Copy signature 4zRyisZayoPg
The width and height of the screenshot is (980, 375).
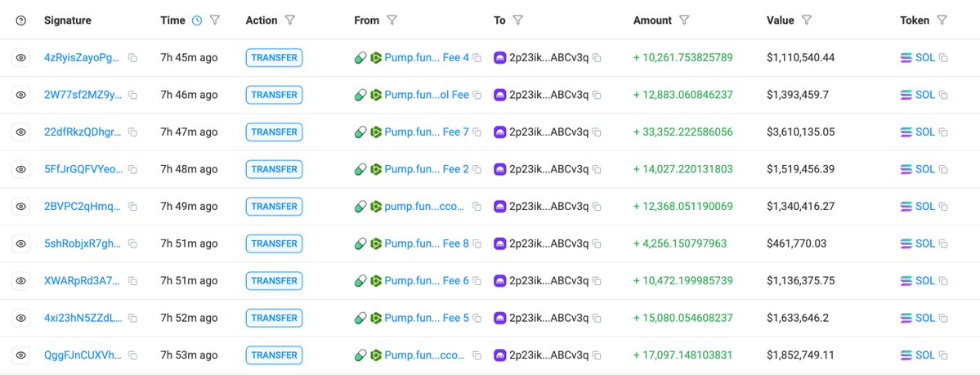pyautogui.click(x=132, y=58)
